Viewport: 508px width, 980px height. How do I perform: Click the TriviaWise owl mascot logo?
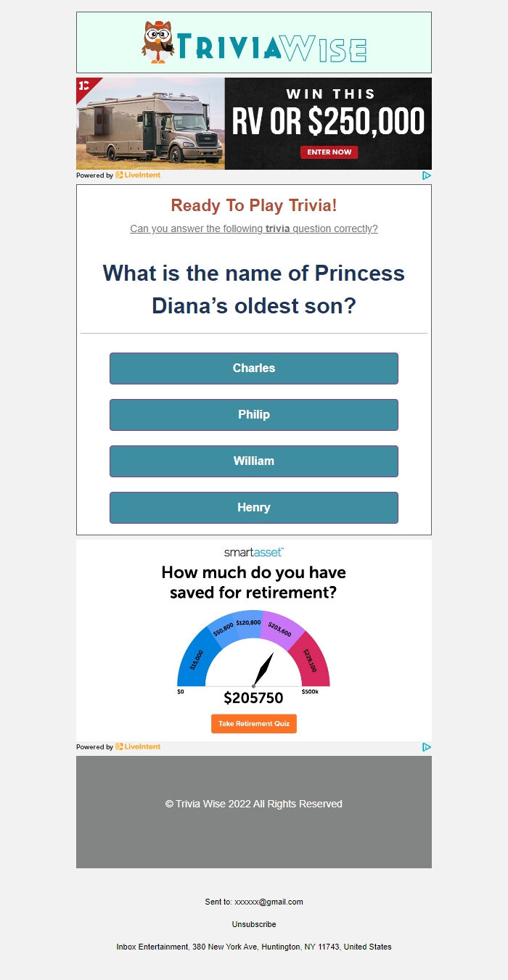(x=158, y=41)
